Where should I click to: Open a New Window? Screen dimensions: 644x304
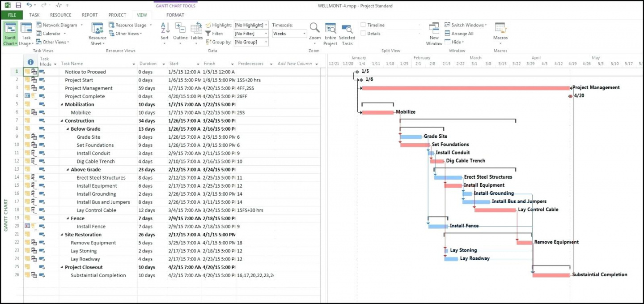(434, 29)
